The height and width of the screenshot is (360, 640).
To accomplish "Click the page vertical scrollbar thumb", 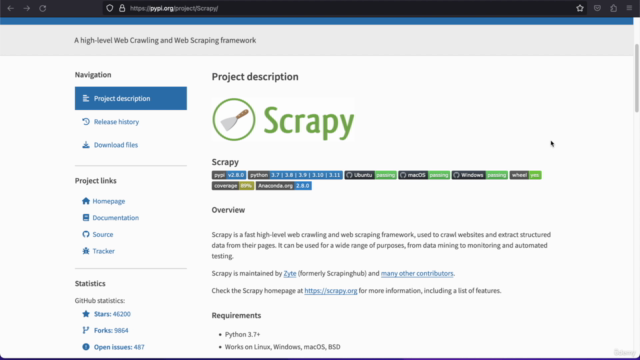I will (637, 78).
